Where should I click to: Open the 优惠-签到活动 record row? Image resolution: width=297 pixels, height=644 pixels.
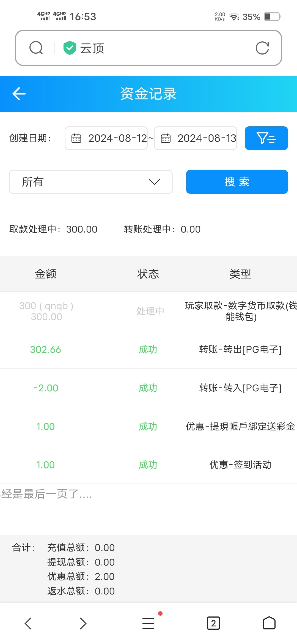tap(148, 465)
